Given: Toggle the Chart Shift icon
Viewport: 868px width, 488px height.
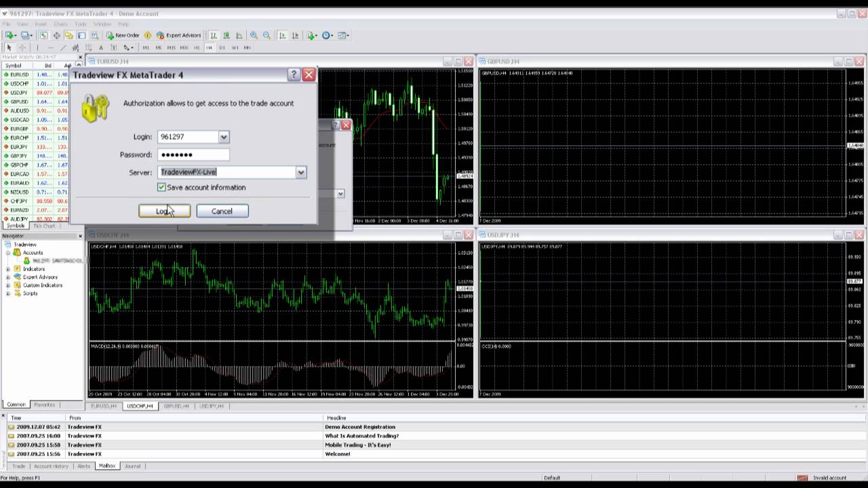Looking at the screenshot, I should [x=296, y=35].
